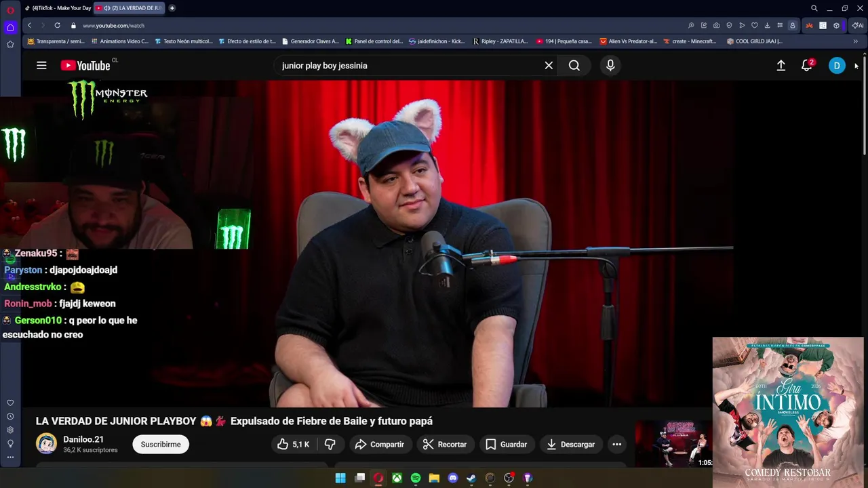Share the video using Compartir
Screen dimensions: 868x488
pos(380,445)
